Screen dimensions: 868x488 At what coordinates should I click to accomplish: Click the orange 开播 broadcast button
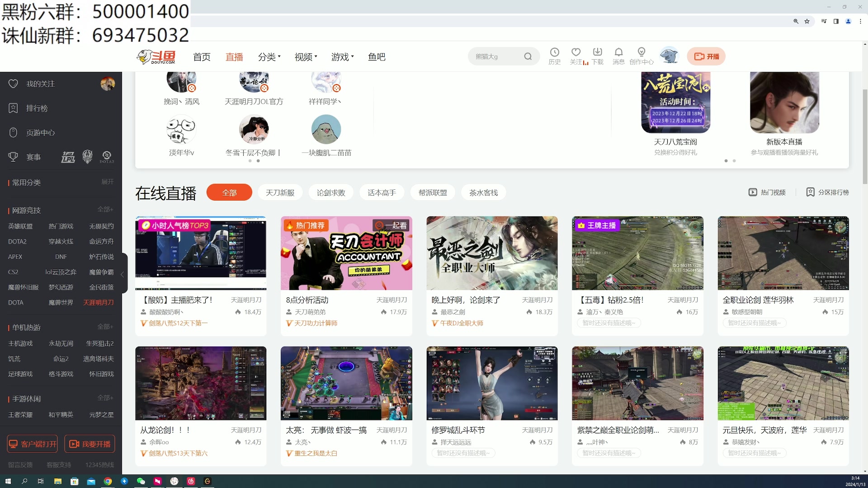tap(706, 56)
